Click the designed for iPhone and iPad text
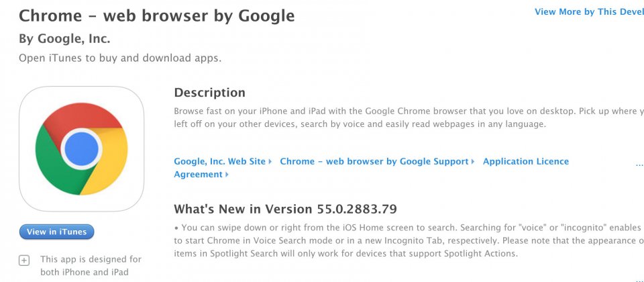Screen dimensions: 644x282 [91, 266]
